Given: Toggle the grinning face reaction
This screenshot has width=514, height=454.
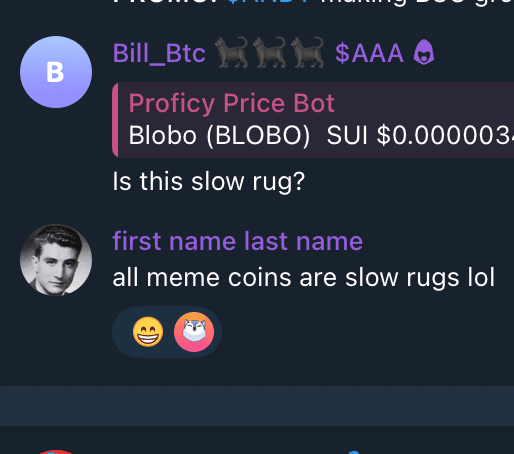Looking at the screenshot, I should pyautogui.click(x=148, y=332).
